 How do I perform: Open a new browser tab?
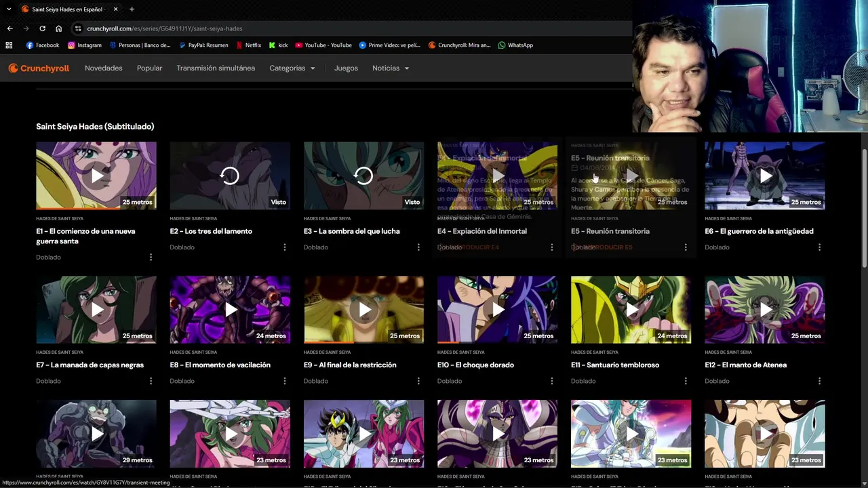132,9
